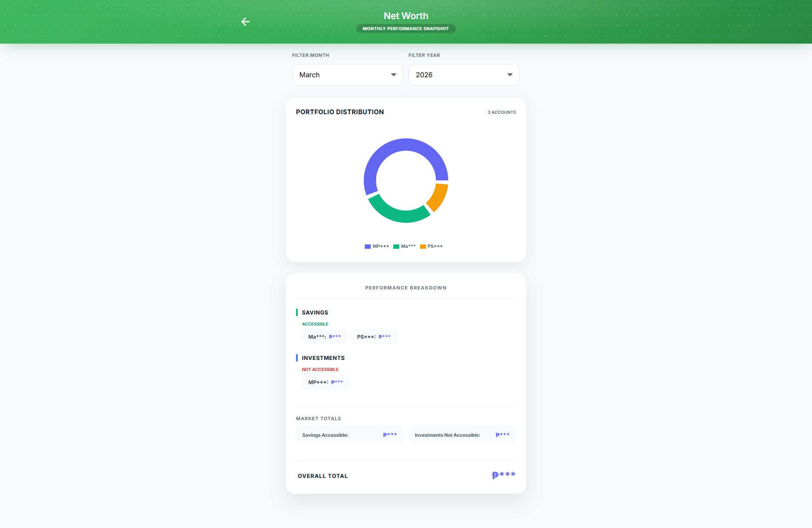Click the purple segment of the donut chart
812x528 pixels.
click(391, 148)
